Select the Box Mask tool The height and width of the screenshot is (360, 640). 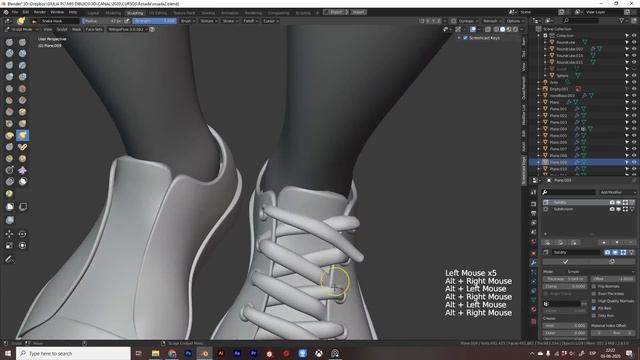(9, 207)
